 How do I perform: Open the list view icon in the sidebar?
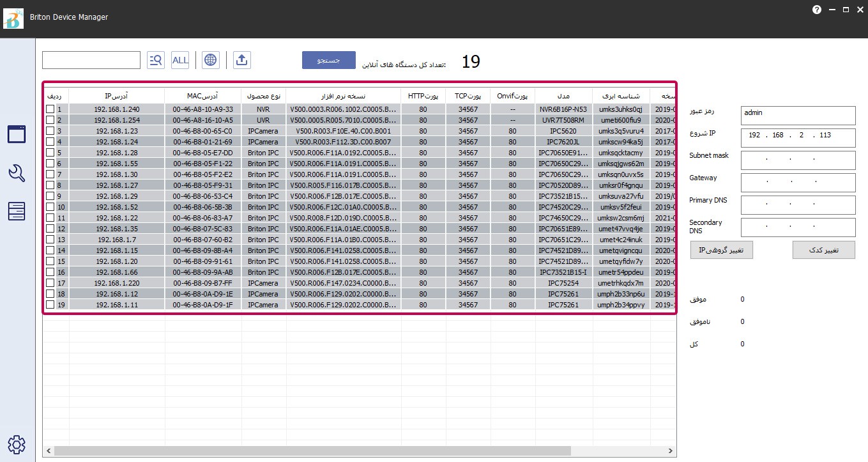[x=17, y=211]
